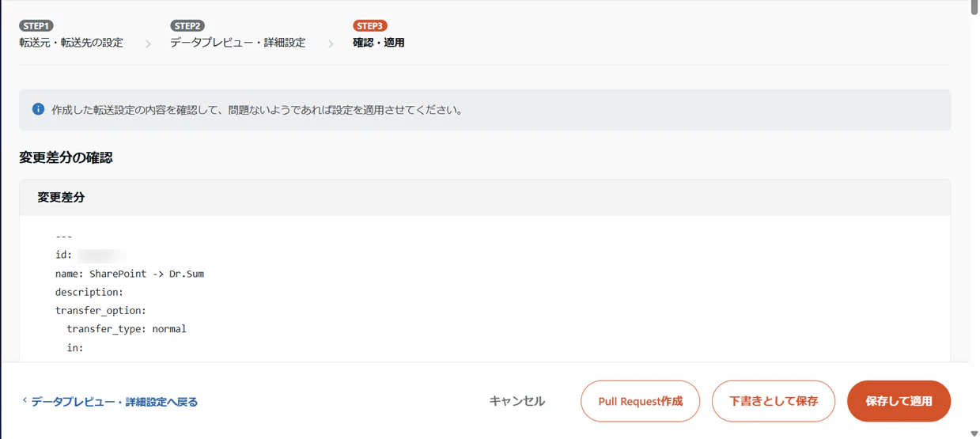Save as draft with 下書きとして保存
This screenshot has width=980, height=439.
pos(774,401)
